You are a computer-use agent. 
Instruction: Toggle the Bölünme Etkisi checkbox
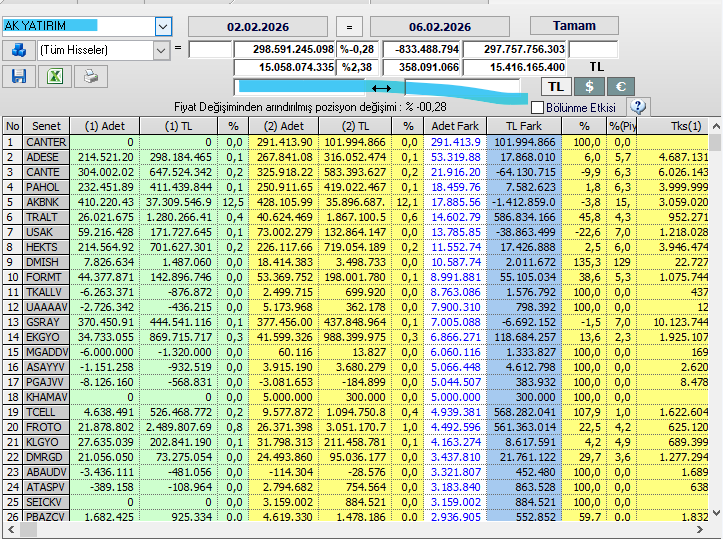tap(537, 107)
